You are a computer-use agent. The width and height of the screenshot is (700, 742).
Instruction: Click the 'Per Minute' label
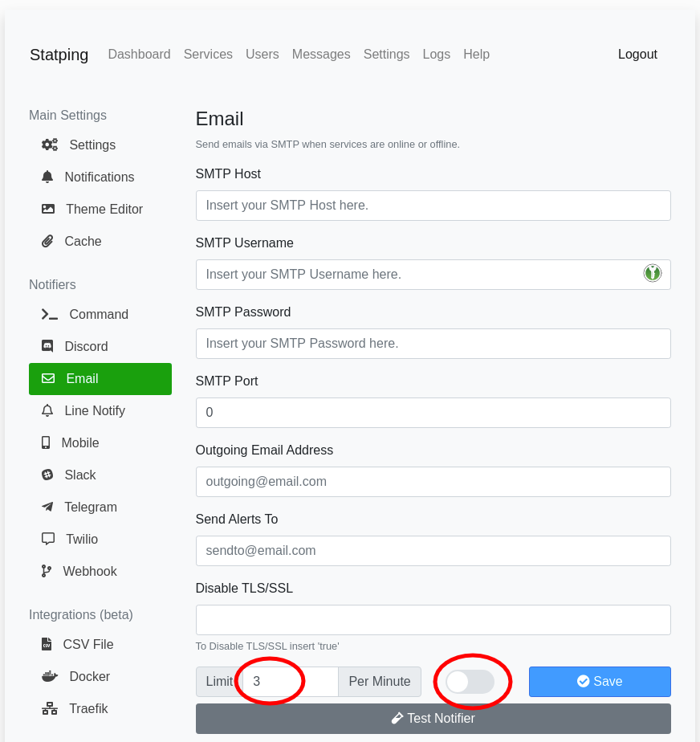click(380, 682)
